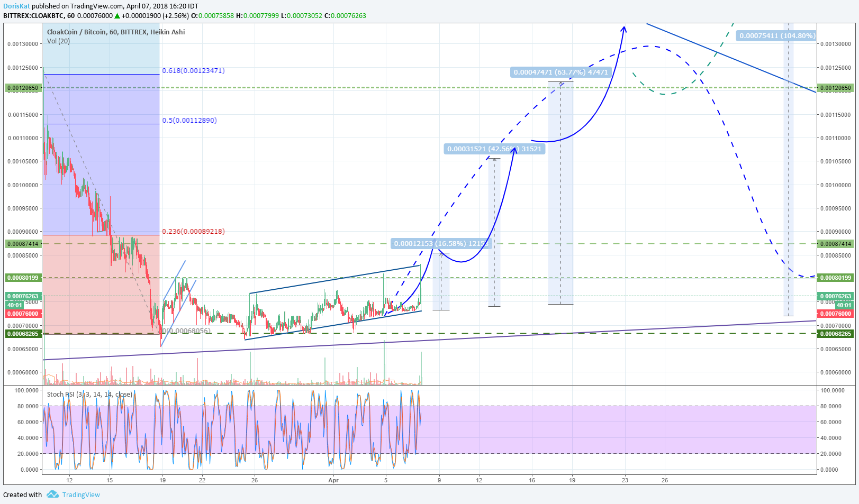Click the CloakCoin / Bitcoin chart title
The image size is (859, 504).
coord(116,32)
